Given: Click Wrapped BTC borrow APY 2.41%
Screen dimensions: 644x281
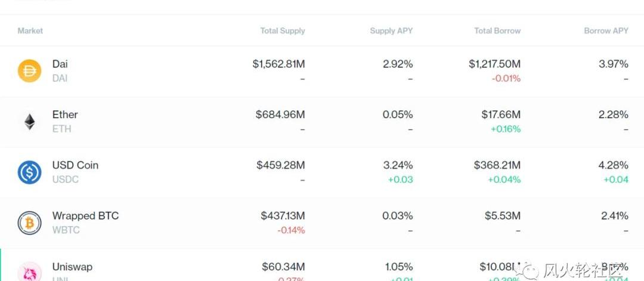Looking at the screenshot, I should coord(614,216).
